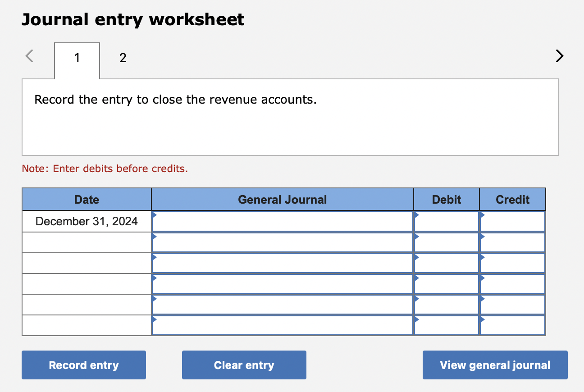Click the Clear entry button

coord(244,365)
